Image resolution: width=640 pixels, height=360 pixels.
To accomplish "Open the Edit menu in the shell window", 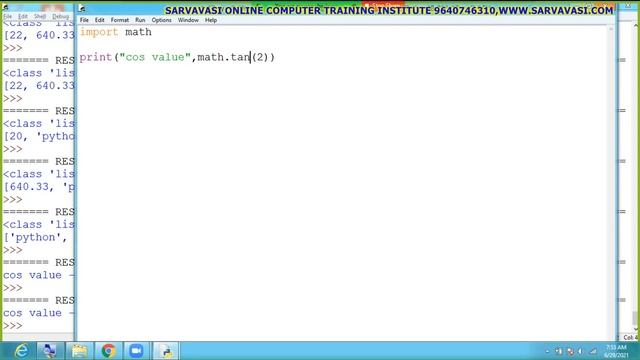I will coord(23,16).
